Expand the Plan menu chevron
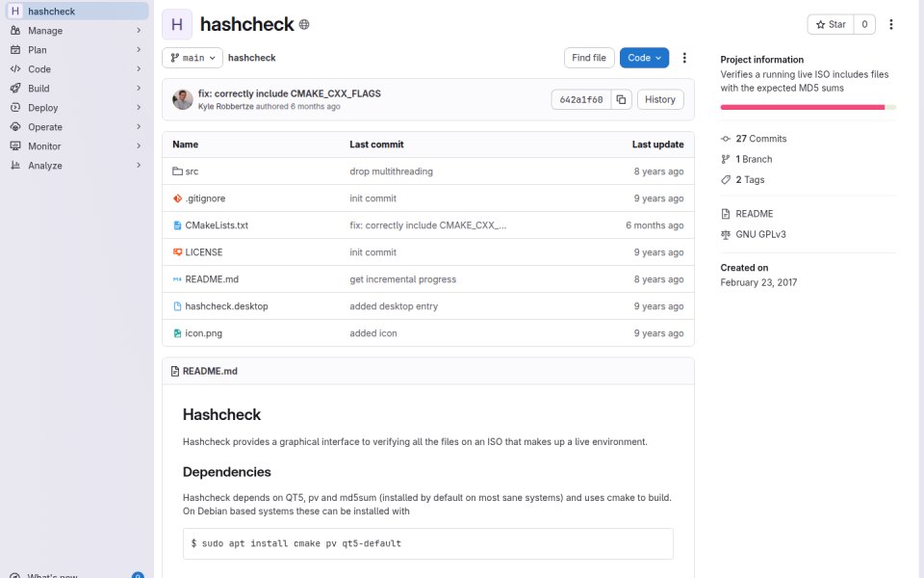 click(139, 49)
